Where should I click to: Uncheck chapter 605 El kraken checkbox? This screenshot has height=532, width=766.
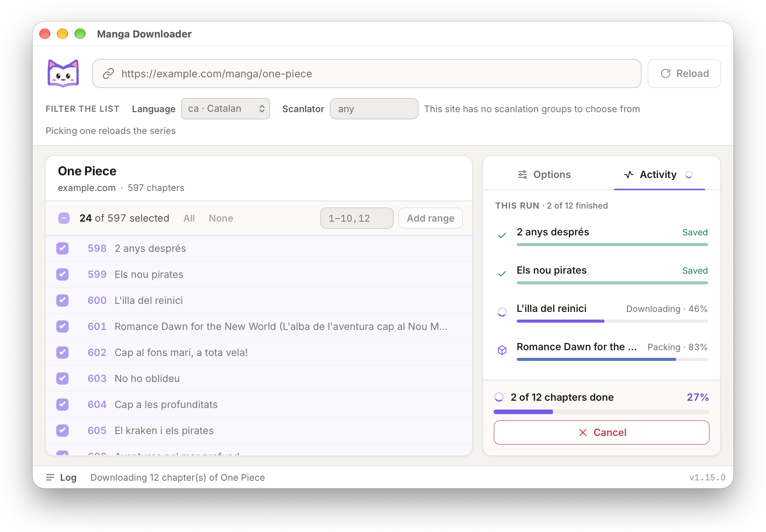click(x=62, y=431)
